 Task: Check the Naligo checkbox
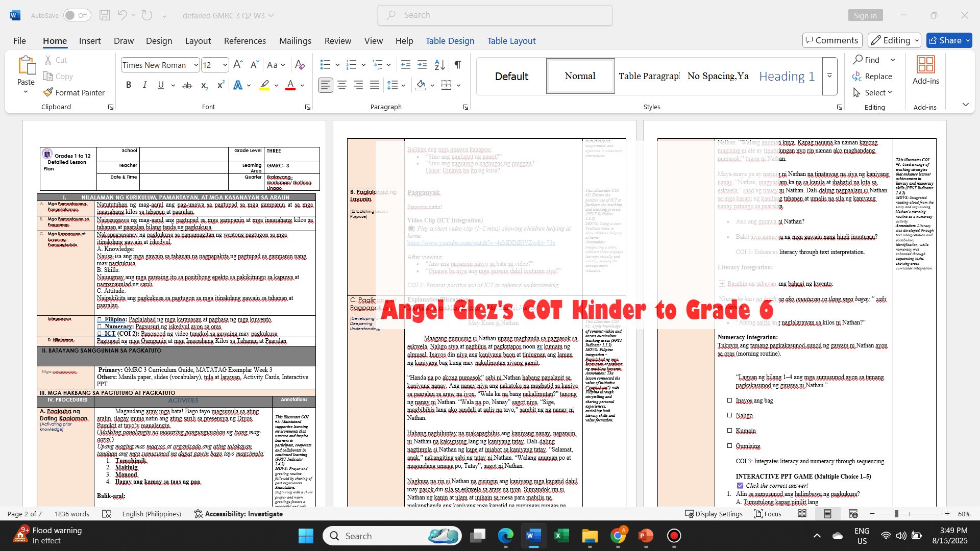pos(730,415)
